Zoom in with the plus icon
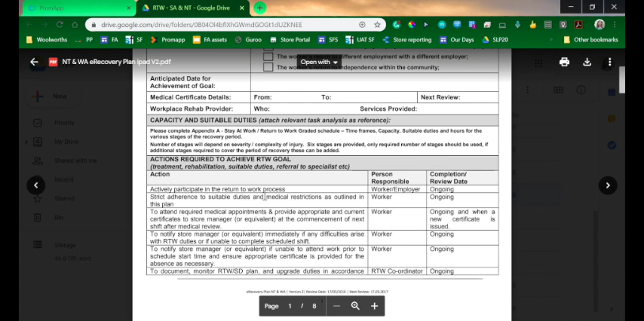 [x=374, y=306]
